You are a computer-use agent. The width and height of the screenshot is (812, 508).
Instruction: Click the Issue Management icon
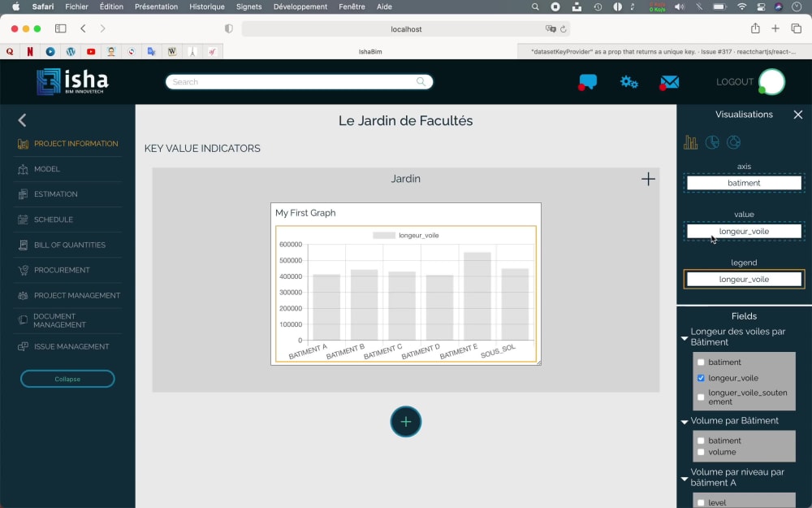(x=23, y=346)
